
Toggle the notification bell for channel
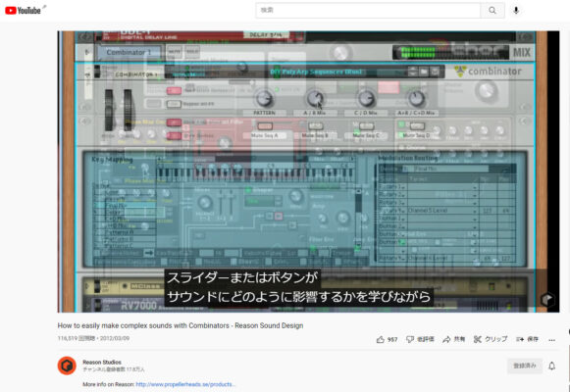(x=551, y=366)
